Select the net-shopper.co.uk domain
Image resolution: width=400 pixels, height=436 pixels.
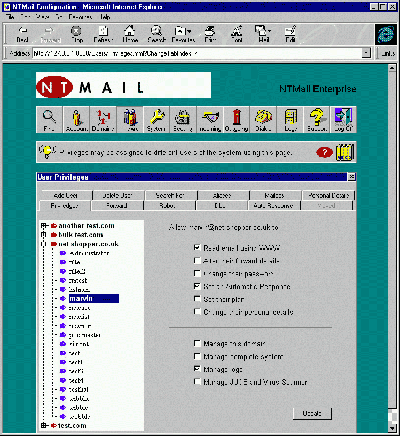[x=88, y=244]
